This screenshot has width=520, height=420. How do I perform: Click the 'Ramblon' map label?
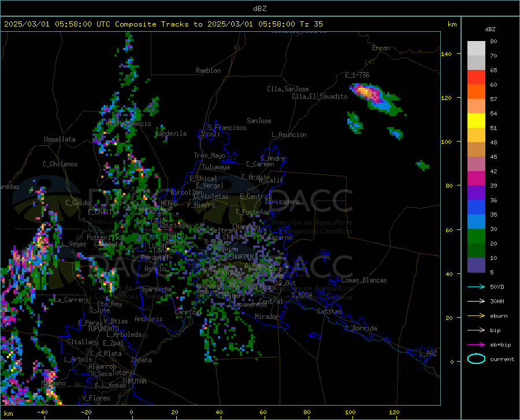[208, 70]
